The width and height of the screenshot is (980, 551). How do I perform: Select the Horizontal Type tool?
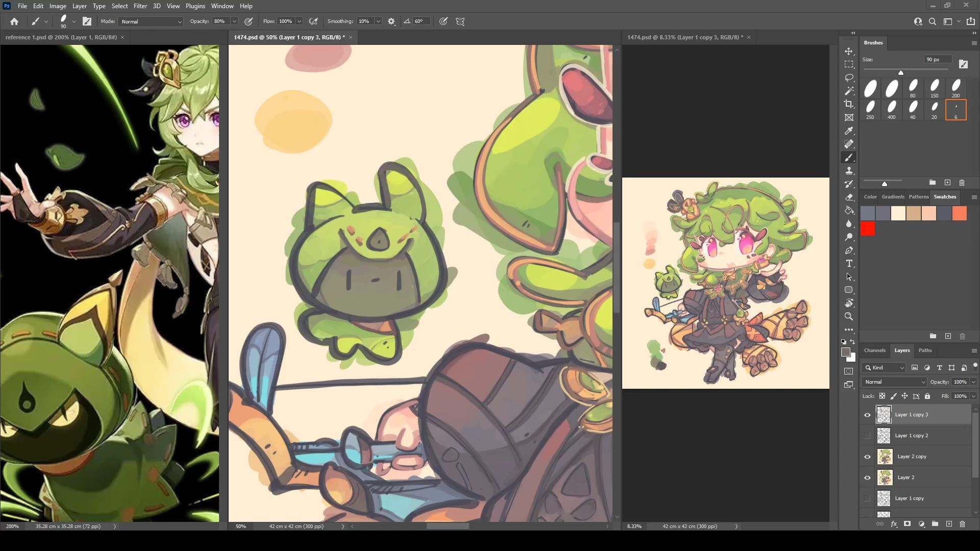849,263
